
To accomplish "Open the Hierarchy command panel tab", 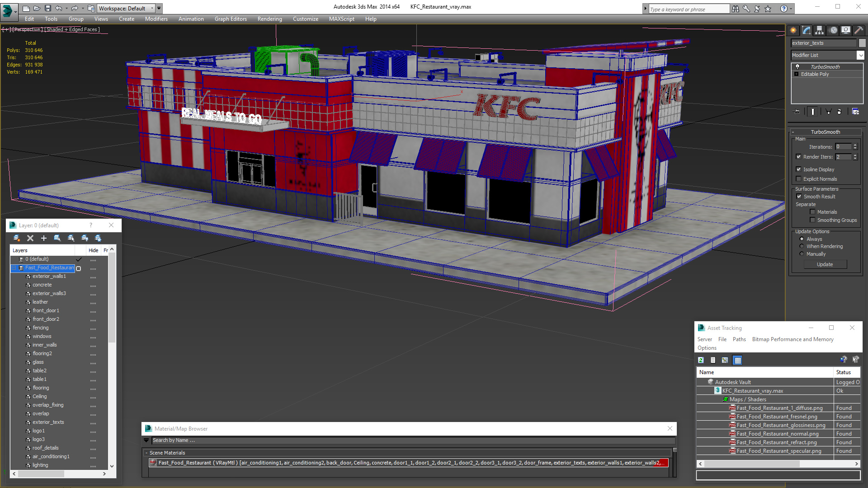I will (x=819, y=30).
